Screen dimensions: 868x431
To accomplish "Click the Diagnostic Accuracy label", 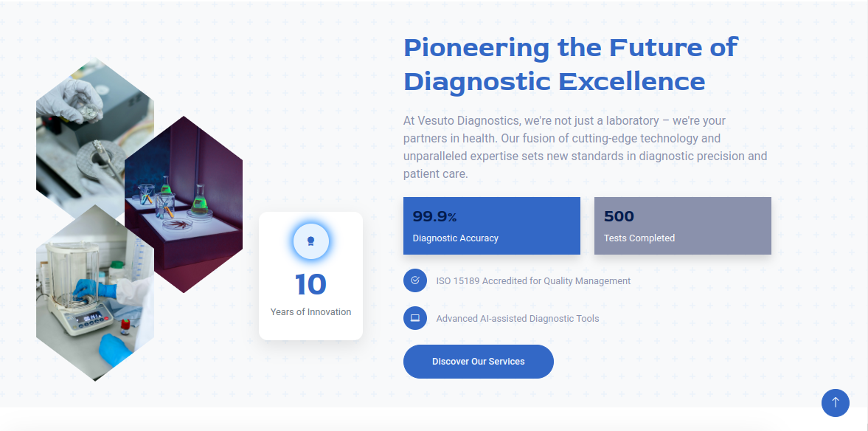I will click(456, 238).
